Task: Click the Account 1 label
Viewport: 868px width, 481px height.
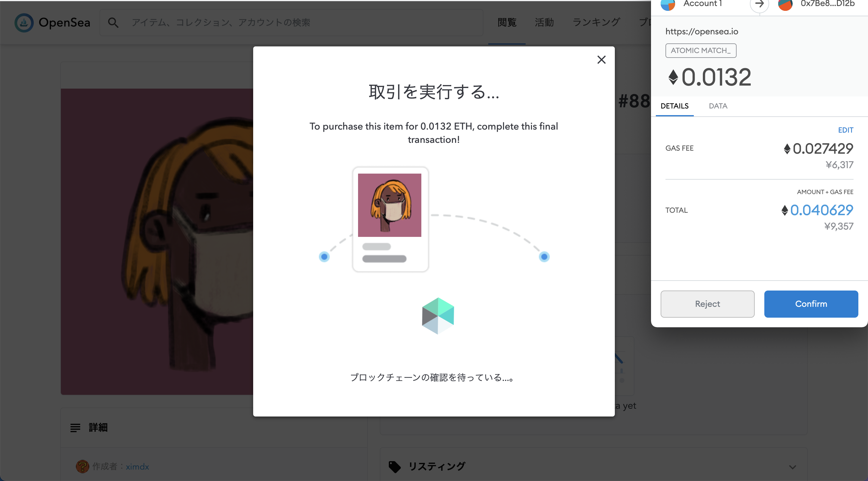Action: pos(702,3)
